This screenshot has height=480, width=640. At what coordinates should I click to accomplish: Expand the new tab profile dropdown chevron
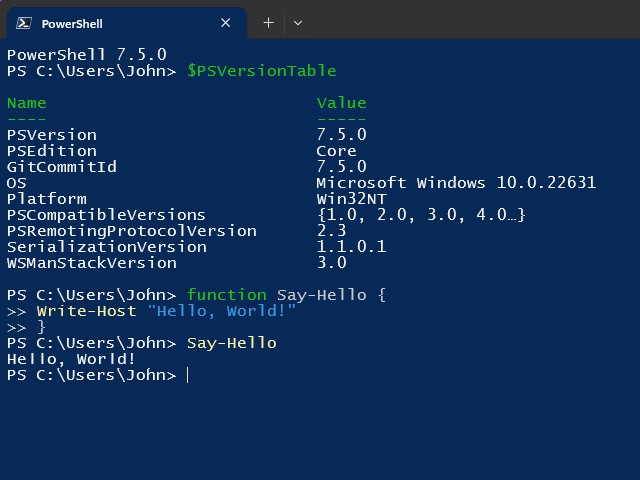(298, 23)
